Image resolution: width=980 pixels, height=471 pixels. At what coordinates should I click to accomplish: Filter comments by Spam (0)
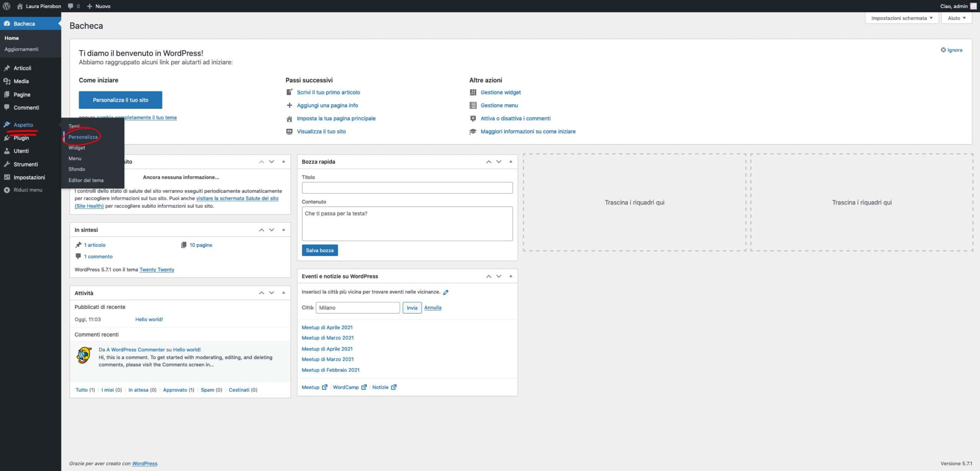click(211, 390)
